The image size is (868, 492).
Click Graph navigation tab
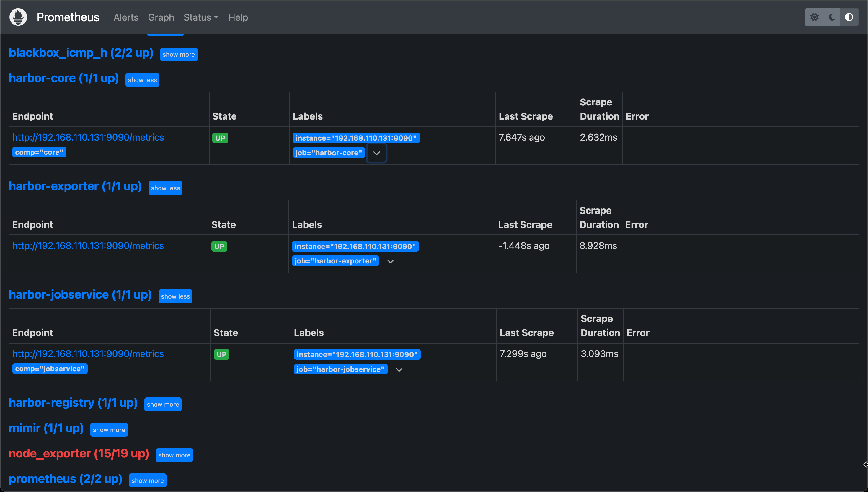(x=160, y=17)
